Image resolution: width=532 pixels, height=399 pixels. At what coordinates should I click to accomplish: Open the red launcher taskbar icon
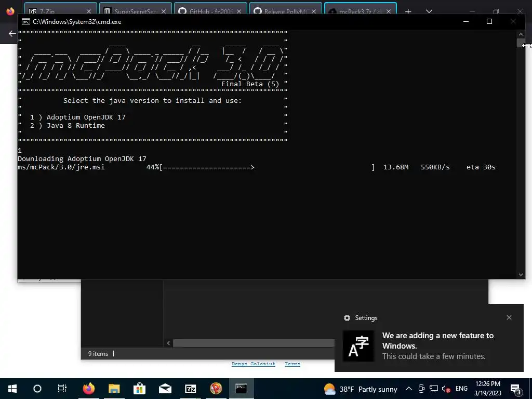(216, 389)
